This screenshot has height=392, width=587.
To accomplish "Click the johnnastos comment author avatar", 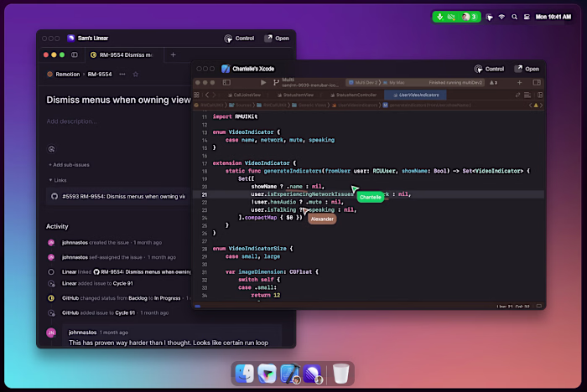I will pos(51,333).
